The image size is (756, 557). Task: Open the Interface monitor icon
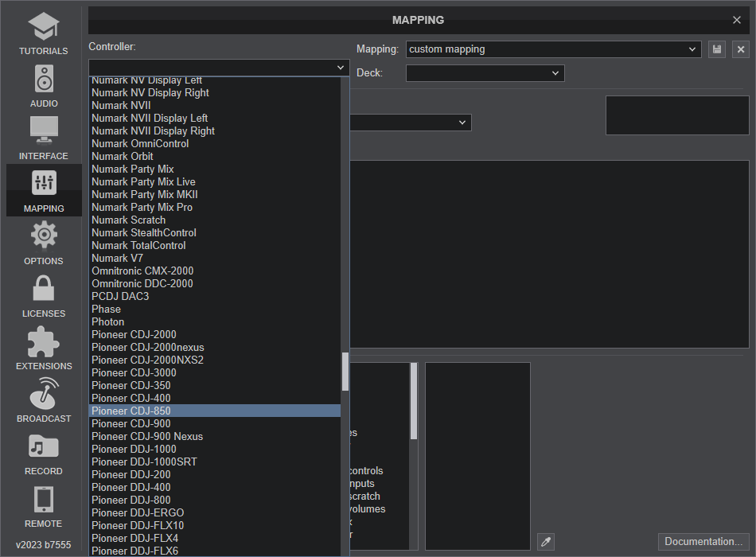44,130
